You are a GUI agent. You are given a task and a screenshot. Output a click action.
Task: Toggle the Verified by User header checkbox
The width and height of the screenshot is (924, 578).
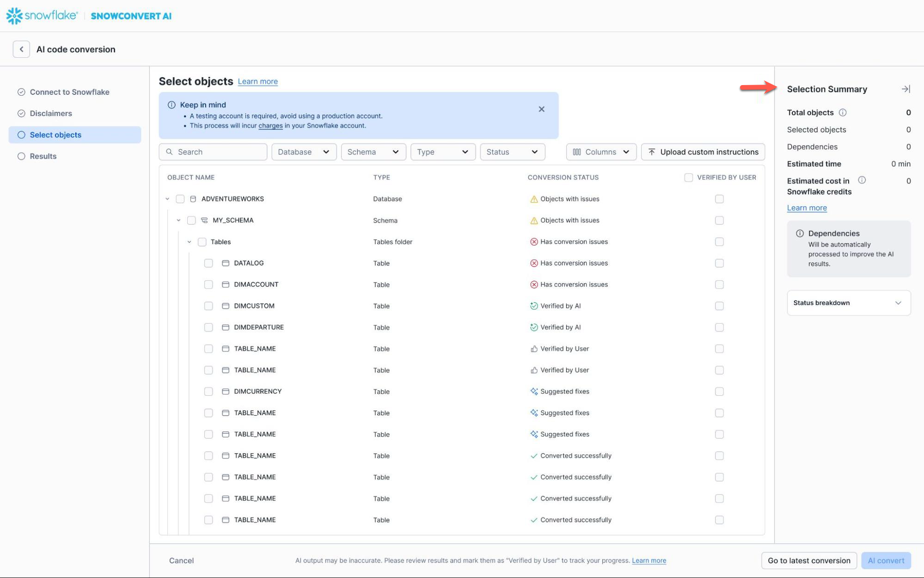[688, 178]
